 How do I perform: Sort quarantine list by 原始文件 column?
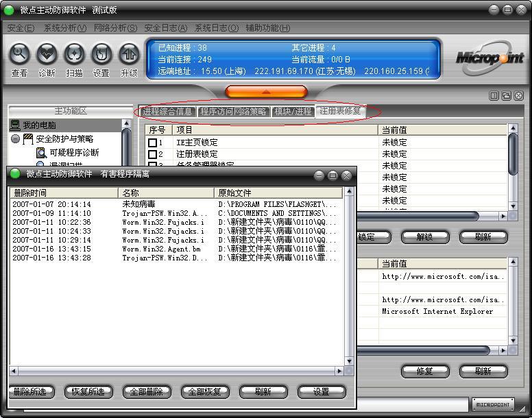[278, 193]
